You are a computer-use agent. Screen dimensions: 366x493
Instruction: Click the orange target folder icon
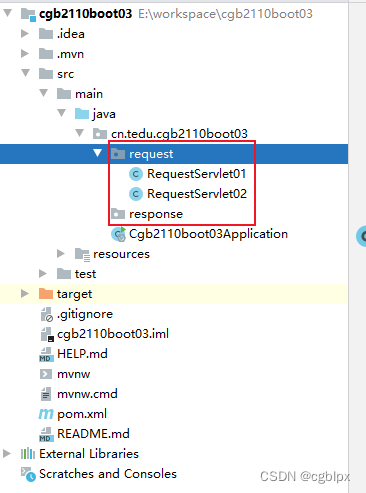click(46, 294)
